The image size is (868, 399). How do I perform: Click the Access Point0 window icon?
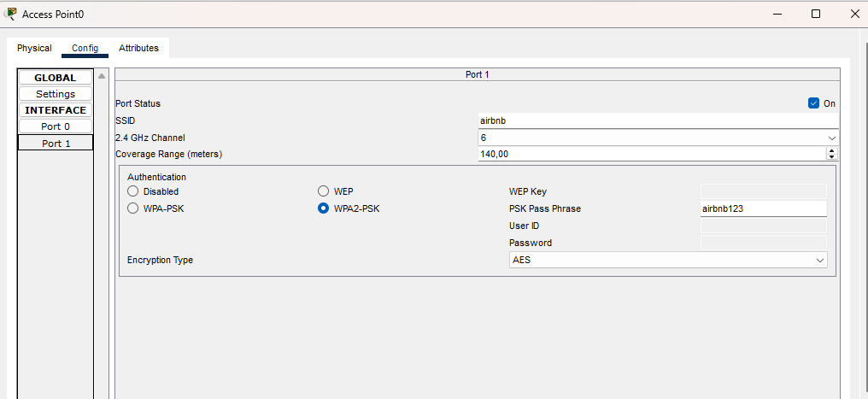click(10, 14)
